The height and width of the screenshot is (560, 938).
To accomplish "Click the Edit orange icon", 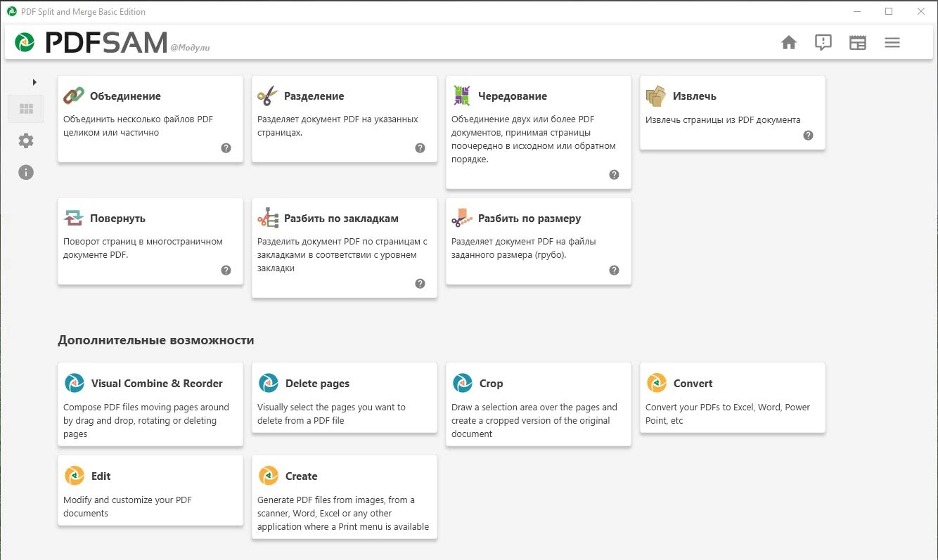I will click(x=75, y=476).
